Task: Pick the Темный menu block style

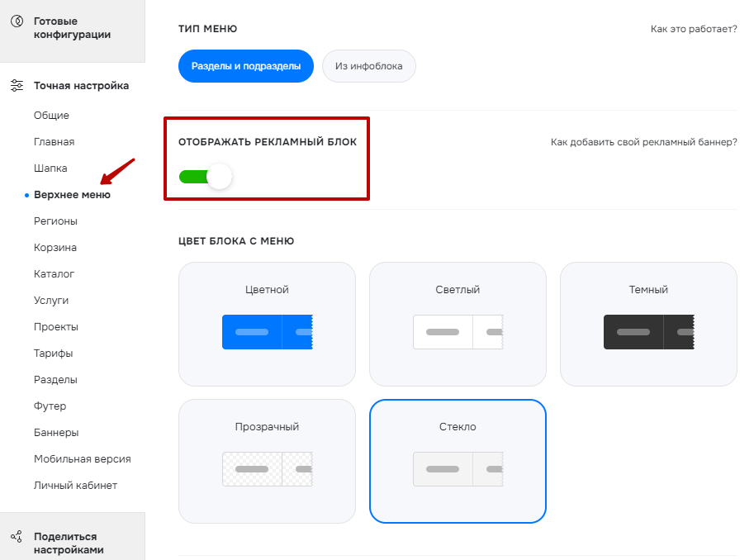Action: pyautogui.click(x=648, y=324)
